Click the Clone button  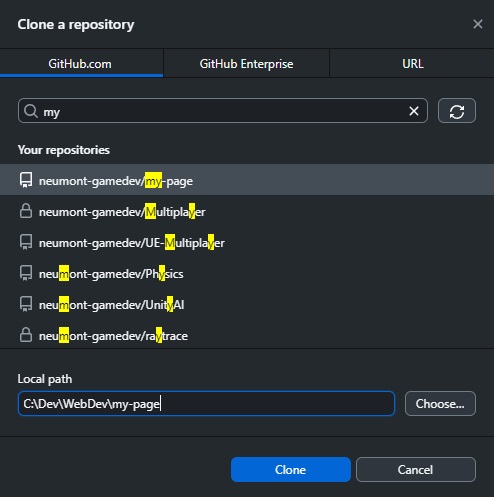(x=291, y=470)
